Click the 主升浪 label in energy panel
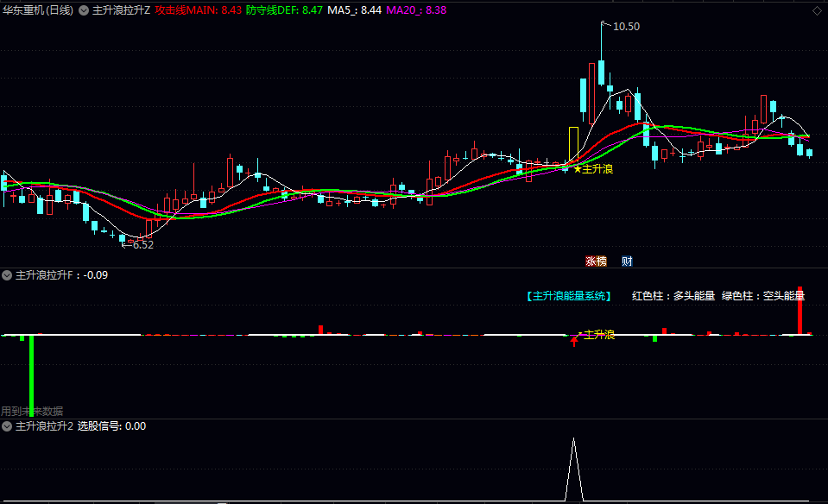828x504 pixels. [x=599, y=335]
